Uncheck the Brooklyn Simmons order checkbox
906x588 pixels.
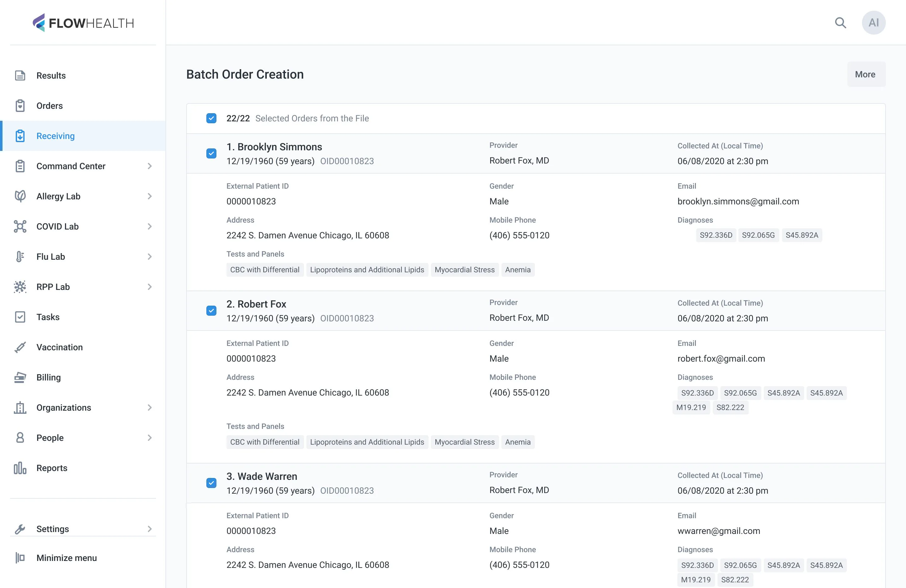211,153
